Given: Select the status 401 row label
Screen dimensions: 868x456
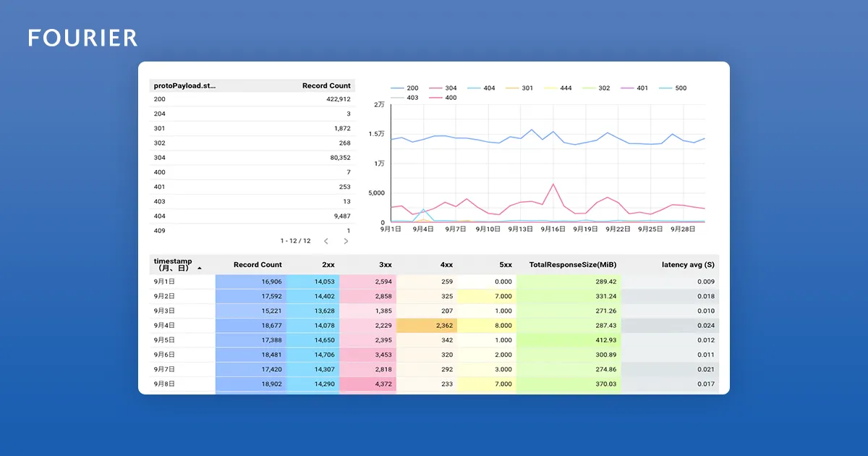Looking at the screenshot, I should [x=160, y=187].
